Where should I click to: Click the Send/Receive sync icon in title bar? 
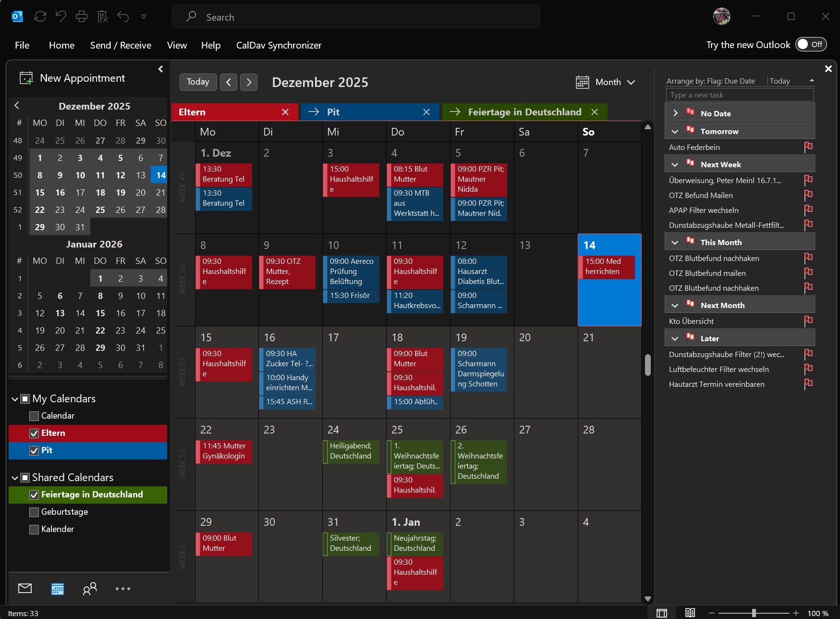coord(40,17)
